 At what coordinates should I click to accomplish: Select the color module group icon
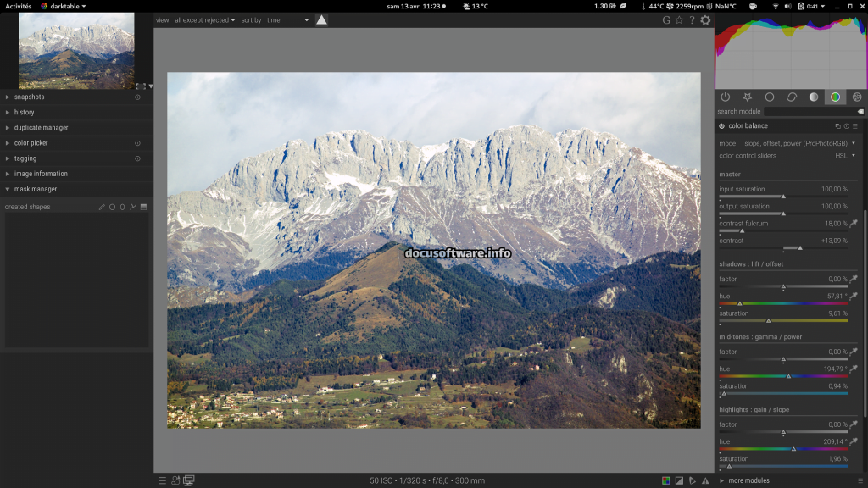point(835,97)
